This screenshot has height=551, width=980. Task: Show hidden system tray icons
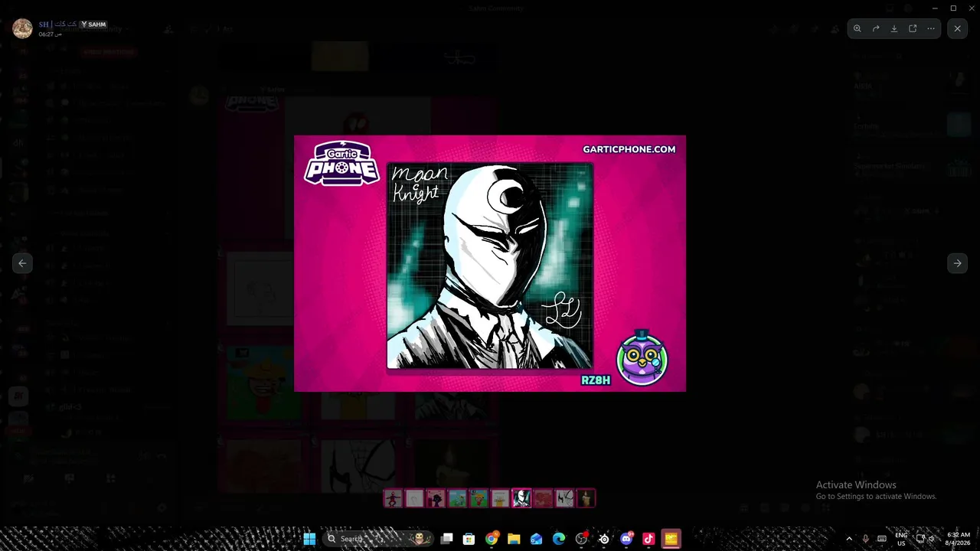pos(848,539)
